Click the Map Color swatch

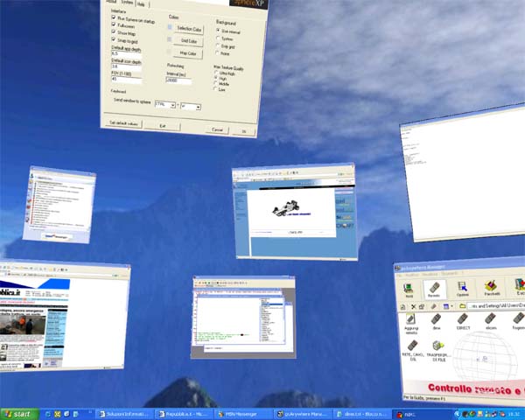point(169,52)
